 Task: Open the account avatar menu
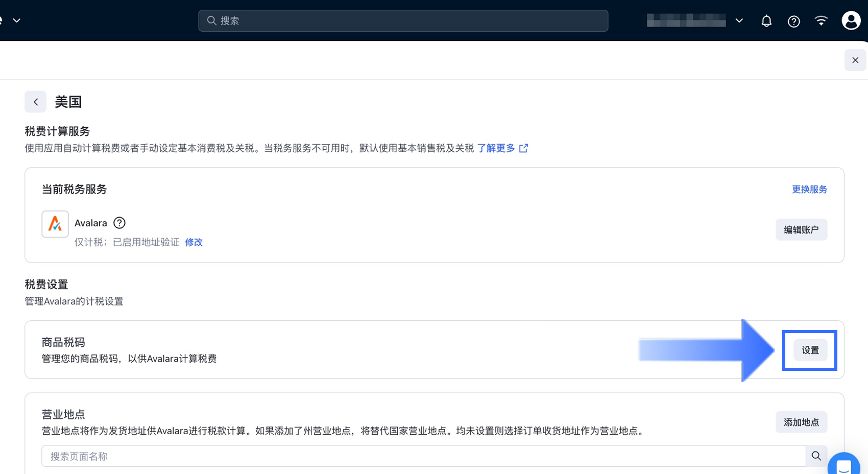851,20
